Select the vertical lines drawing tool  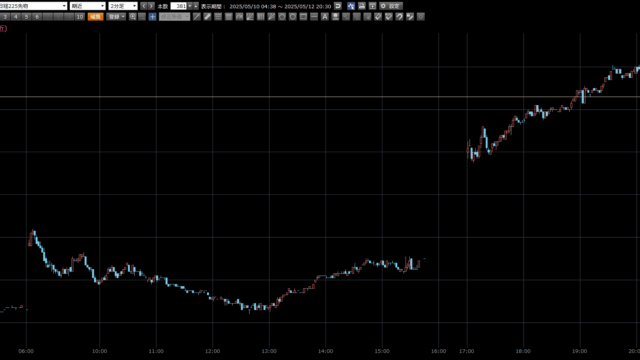click(x=260, y=17)
